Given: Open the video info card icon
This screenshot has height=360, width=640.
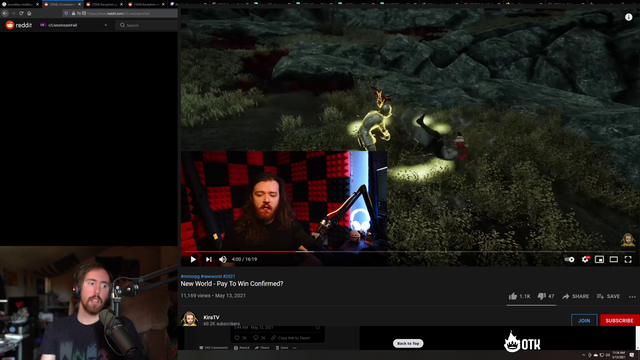Looking at the screenshot, I should tap(629, 17).
